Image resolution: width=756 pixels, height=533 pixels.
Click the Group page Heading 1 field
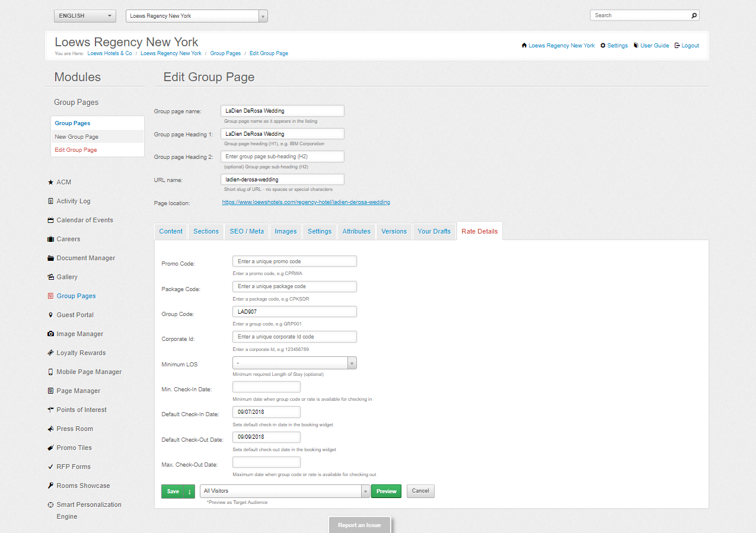coord(282,134)
